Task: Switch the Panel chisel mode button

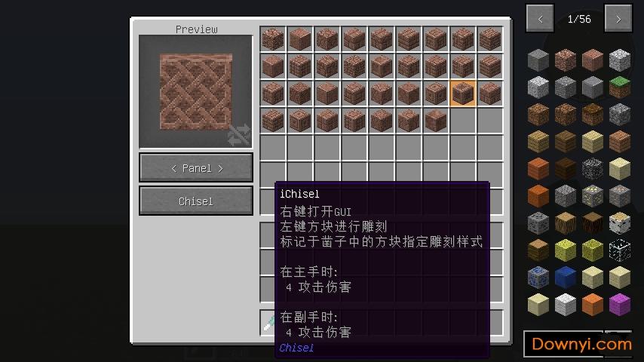Action: pos(196,167)
